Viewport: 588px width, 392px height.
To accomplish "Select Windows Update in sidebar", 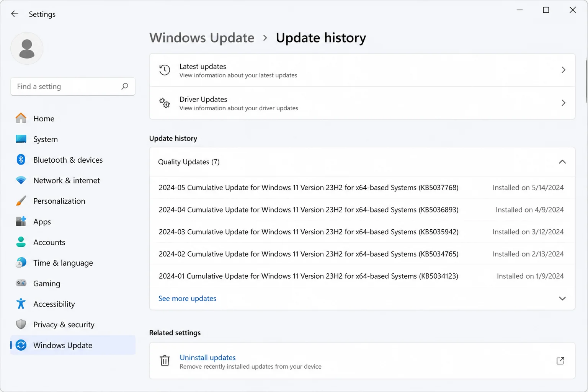I will [x=73, y=345].
